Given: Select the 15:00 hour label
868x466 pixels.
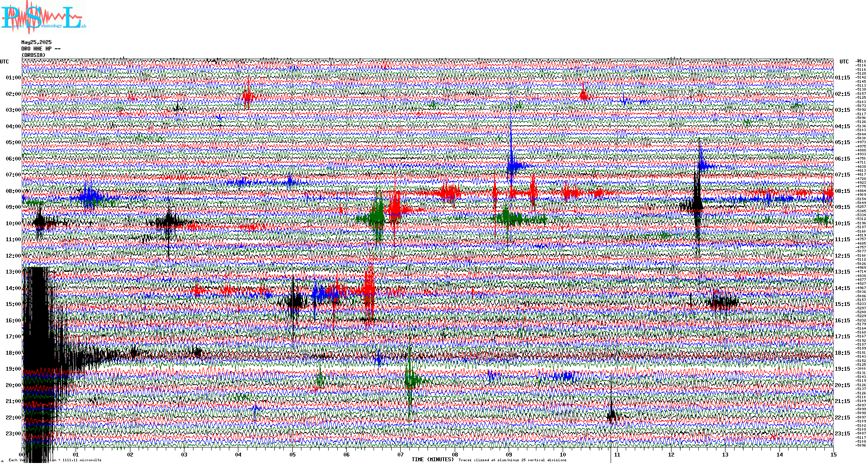Looking at the screenshot, I should click(x=13, y=304).
